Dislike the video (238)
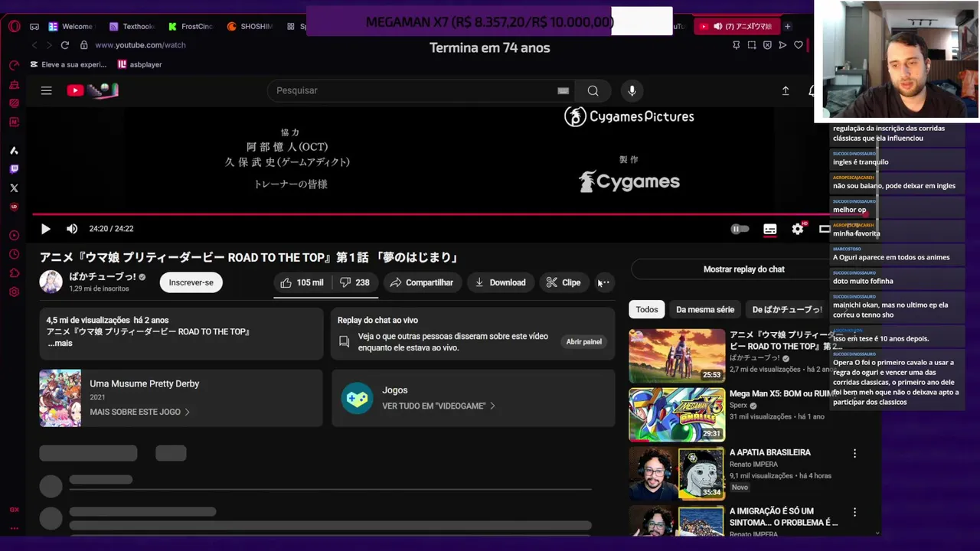Viewport: 980px width, 551px height. coord(354,282)
